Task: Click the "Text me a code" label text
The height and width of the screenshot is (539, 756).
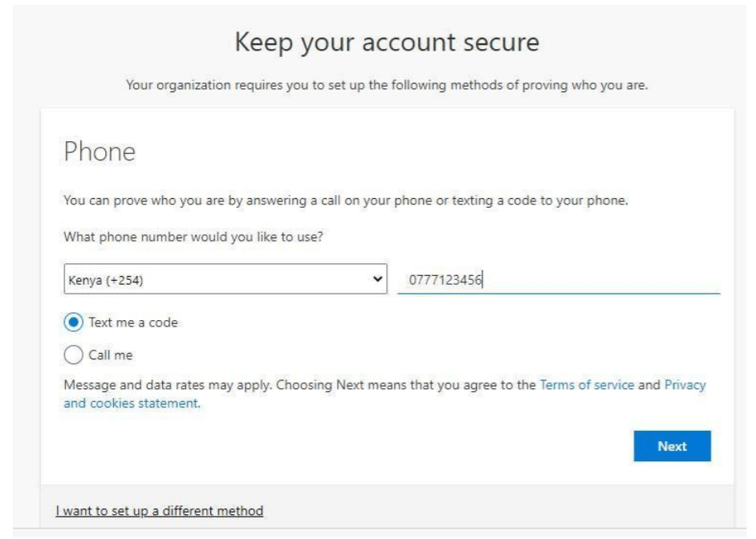Action: pyautogui.click(x=132, y=322)
